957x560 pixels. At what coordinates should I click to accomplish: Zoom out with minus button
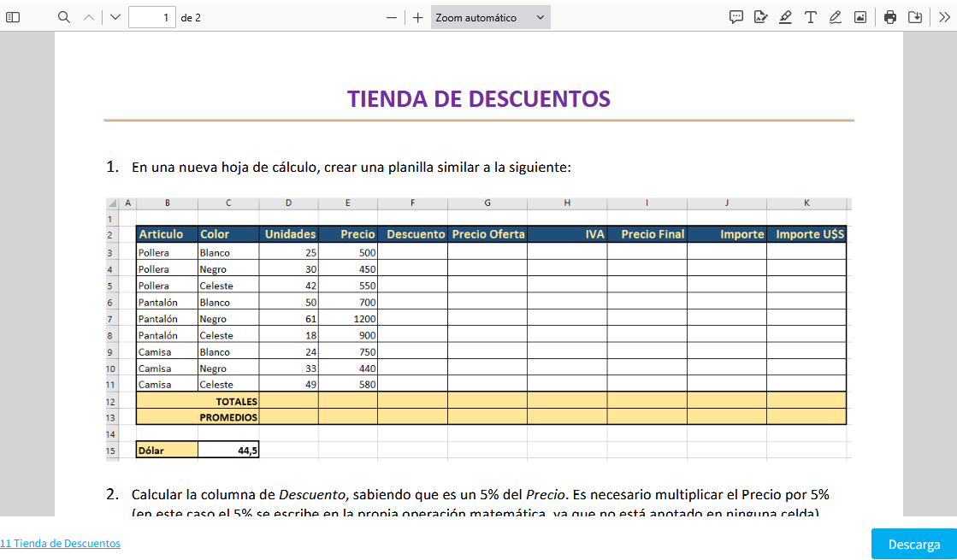392,17
